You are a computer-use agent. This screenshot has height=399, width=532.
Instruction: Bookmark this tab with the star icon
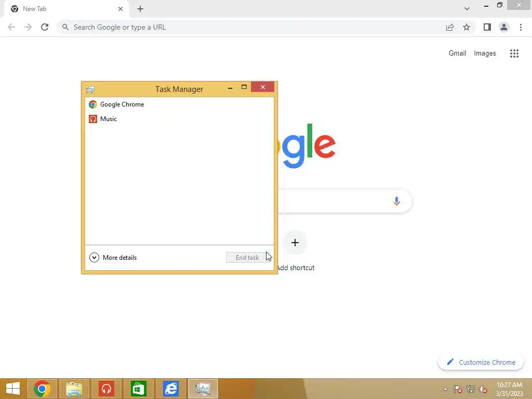coord(467,27)
